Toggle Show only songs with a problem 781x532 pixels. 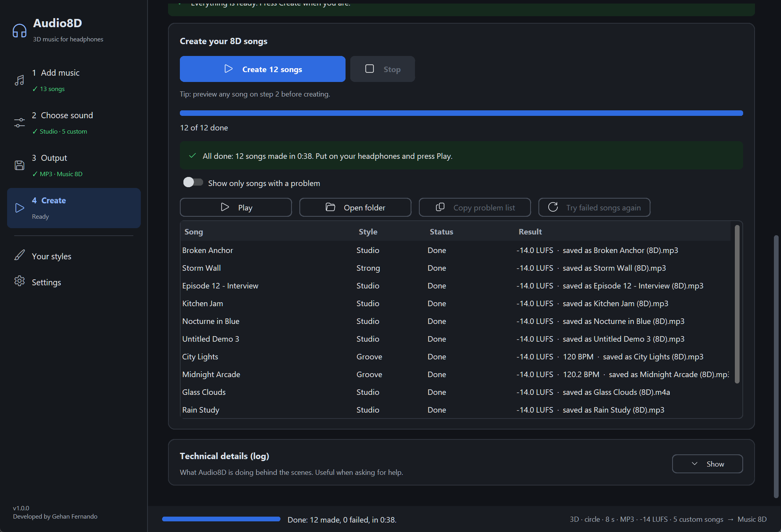(x=193, y=182)
